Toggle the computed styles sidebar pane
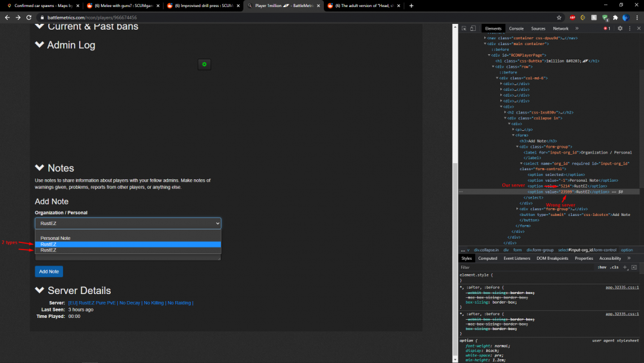 click(634, 267)
